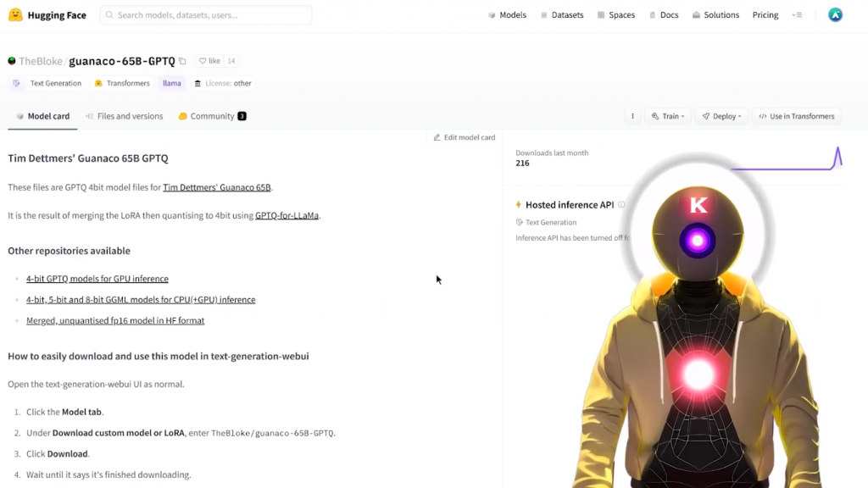Go to Spaces
Viewport: 868px width, 488px height.
(x=616, y=15)
